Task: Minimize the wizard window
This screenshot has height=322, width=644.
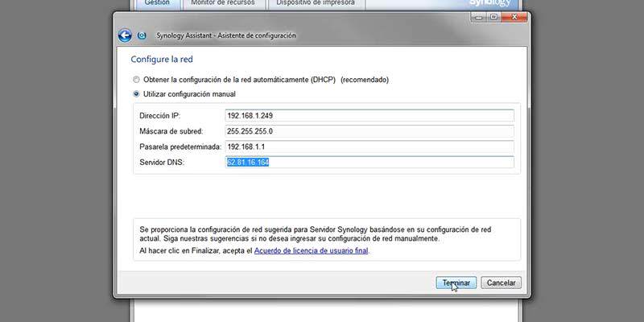Action: [x=479, y=17]
